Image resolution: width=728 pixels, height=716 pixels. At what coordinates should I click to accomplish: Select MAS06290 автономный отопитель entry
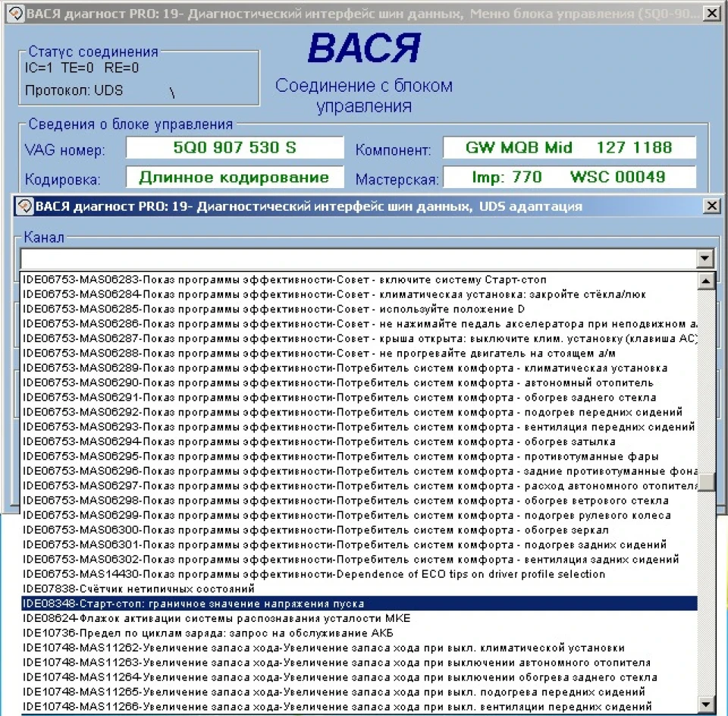(x=359, y=382)
